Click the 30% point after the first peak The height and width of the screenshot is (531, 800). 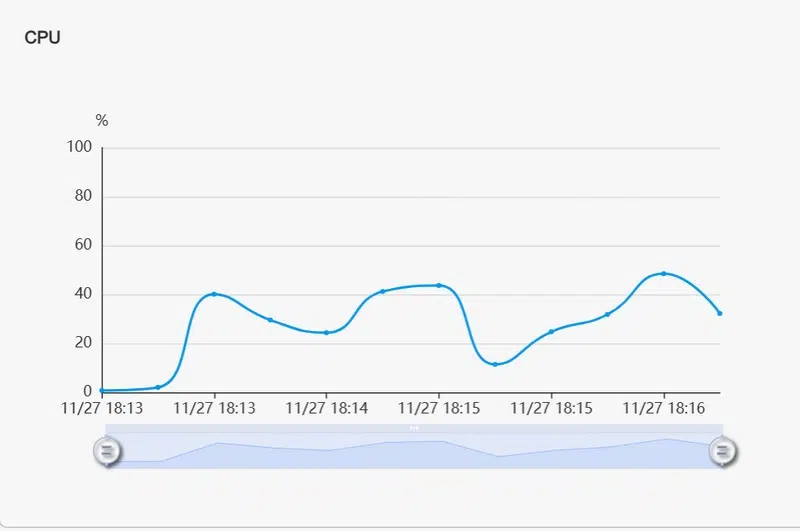coord(270,320)
